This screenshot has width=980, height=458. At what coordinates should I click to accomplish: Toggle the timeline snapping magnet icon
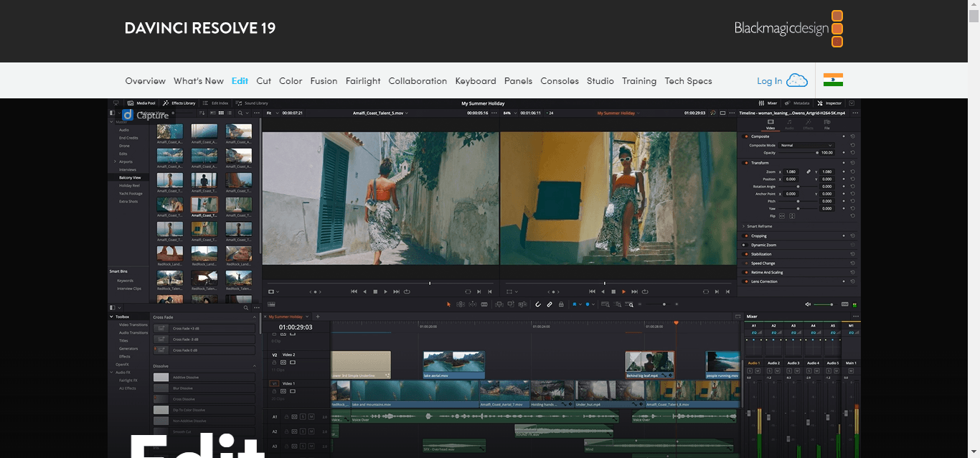click(538, 304)
